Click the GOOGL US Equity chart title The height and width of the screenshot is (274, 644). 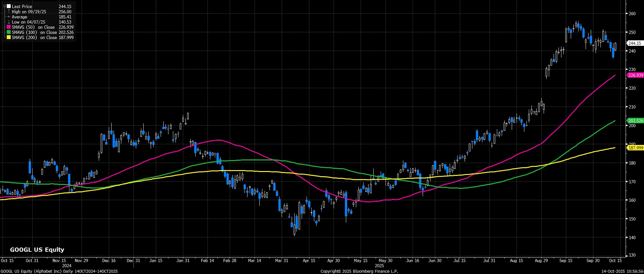tap(37, 249)
